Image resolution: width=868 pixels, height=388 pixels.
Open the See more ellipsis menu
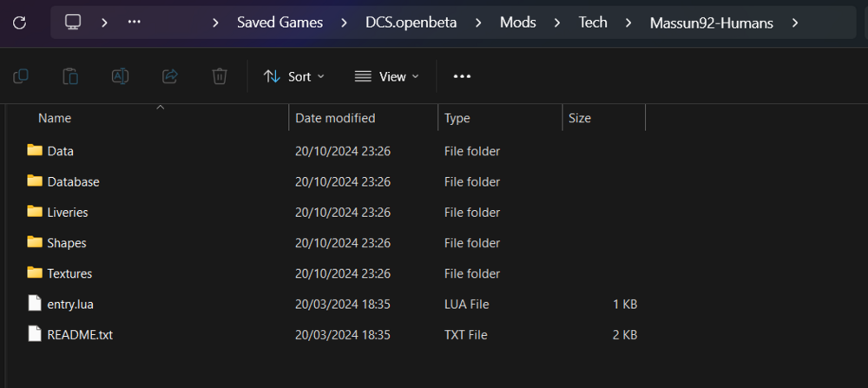click(462, 76)
